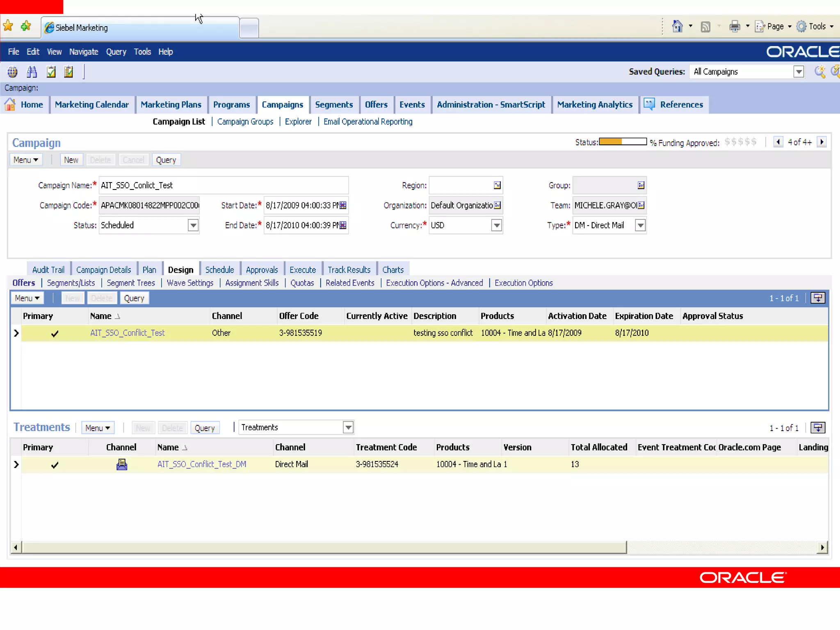The image size is (840, 630).
Task: Expand the Saved Queries All Campaigns dropdown
Action: pos(798,72)
